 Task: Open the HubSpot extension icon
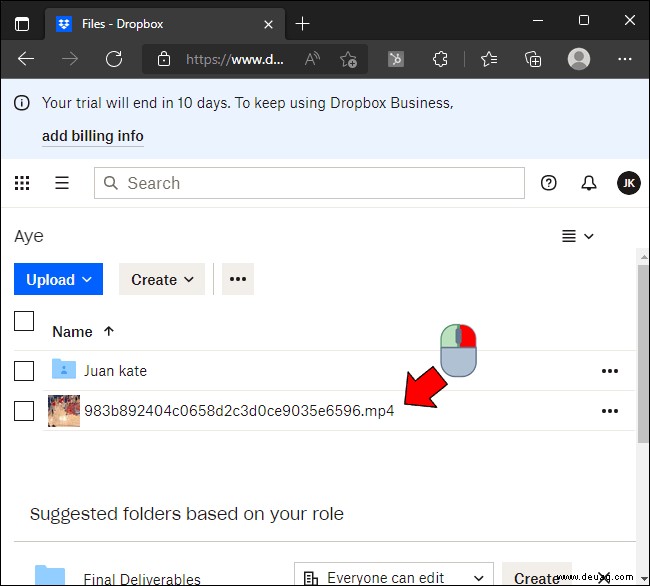click(x=396, y=59)
